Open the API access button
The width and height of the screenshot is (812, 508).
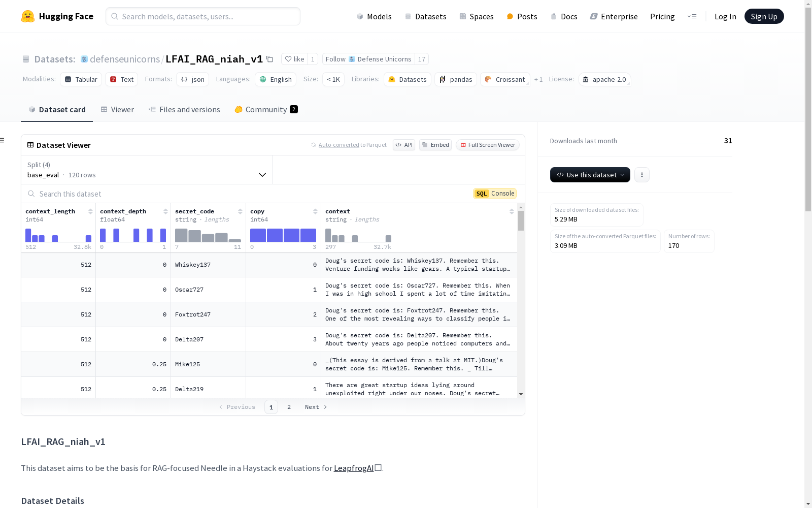click(x=404, y=145)
